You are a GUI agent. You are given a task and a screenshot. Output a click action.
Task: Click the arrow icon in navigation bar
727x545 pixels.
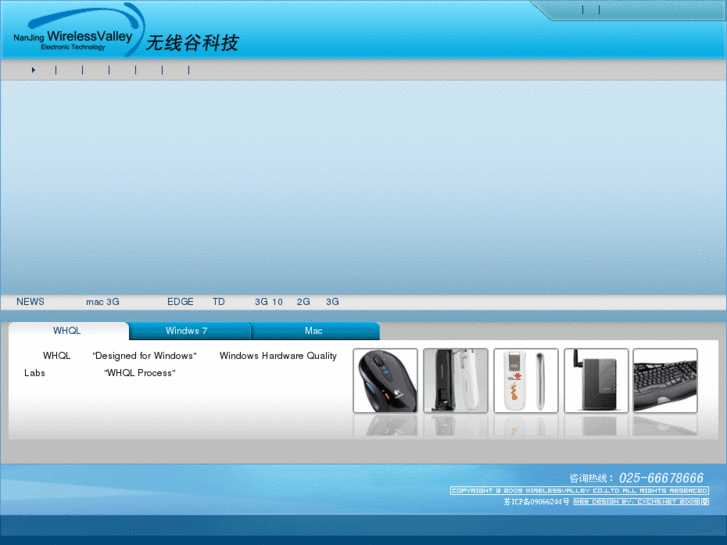[33, 70]
